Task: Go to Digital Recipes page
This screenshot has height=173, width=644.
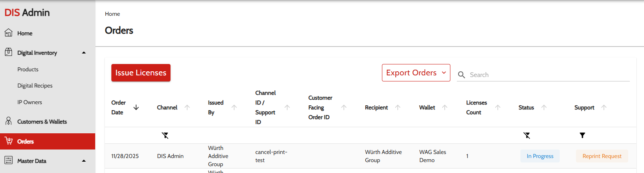Action: 35,85
